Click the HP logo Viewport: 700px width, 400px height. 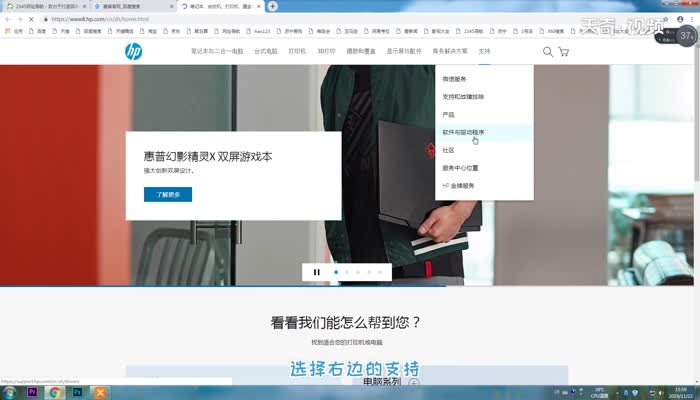pos(133,51)
